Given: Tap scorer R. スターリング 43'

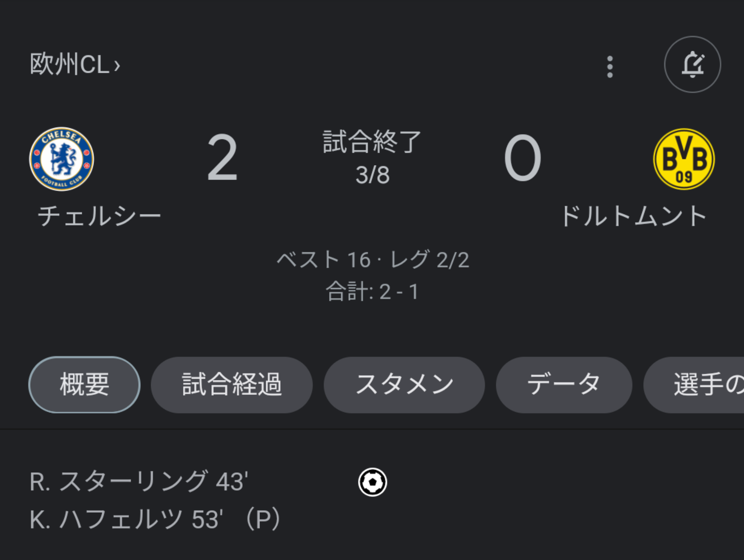Looking at the screenshot, I should pos(139,481).
